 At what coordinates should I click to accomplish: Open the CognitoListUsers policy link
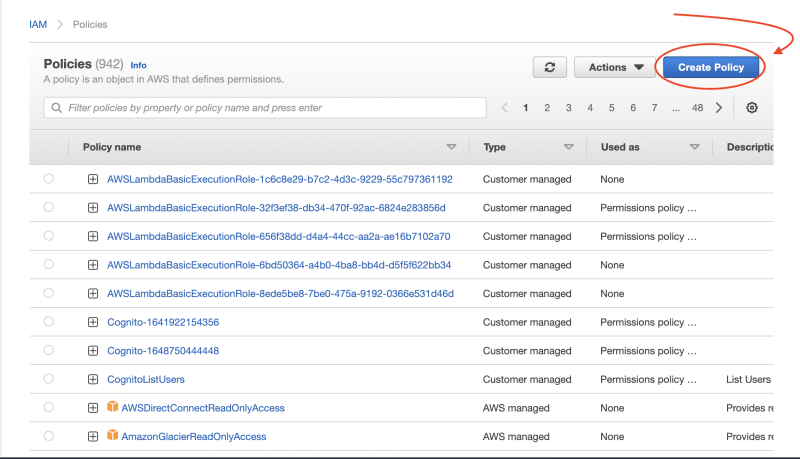click(146, 379)
